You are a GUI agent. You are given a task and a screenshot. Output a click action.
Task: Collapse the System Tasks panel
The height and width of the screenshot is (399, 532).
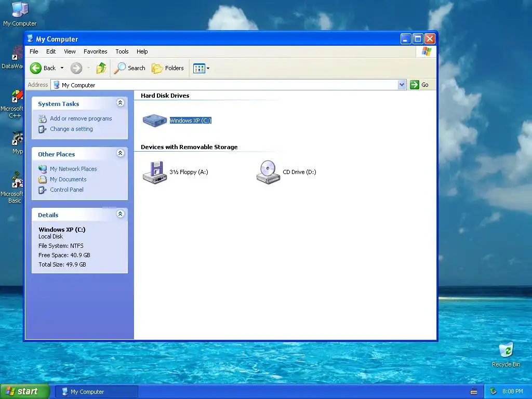(x=120, y=103)
